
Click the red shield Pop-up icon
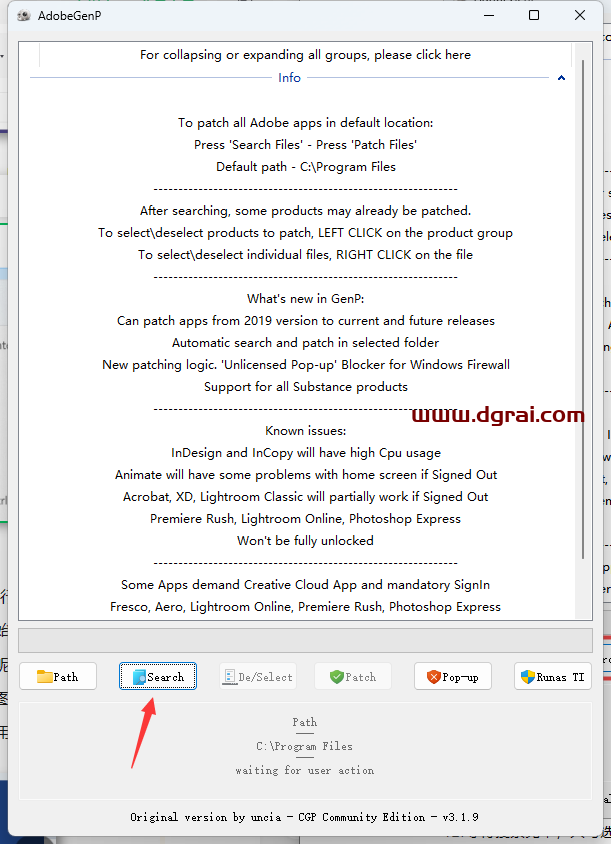(x=434, y=677)
